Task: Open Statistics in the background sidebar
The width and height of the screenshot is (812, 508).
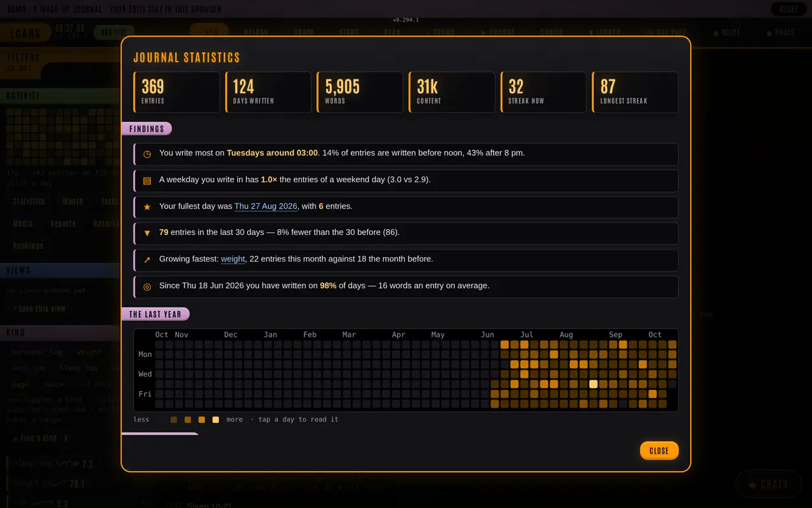Action: point(29,201)
